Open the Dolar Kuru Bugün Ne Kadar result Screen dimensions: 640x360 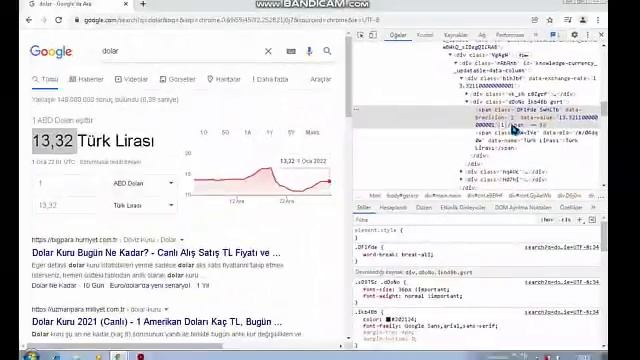click(x=156, y=253)
